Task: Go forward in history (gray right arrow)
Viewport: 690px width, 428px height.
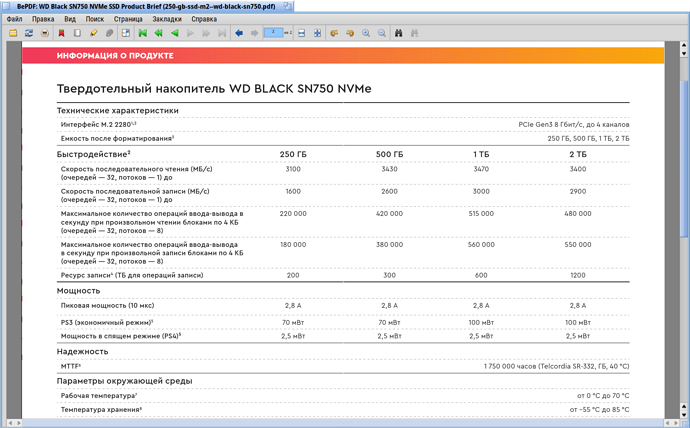Action: coord(254,33)
